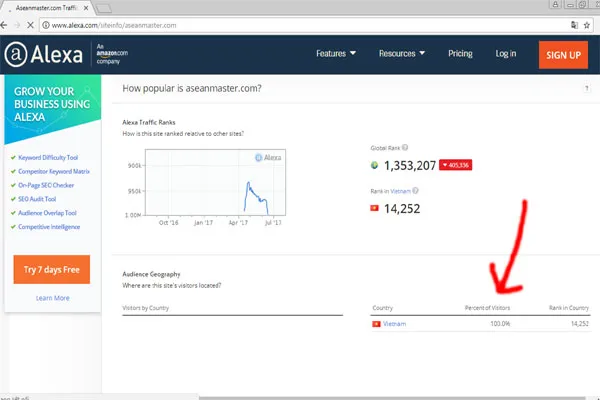Click the browser user profile icon
The image size is (600, 400).
(555, 5)
